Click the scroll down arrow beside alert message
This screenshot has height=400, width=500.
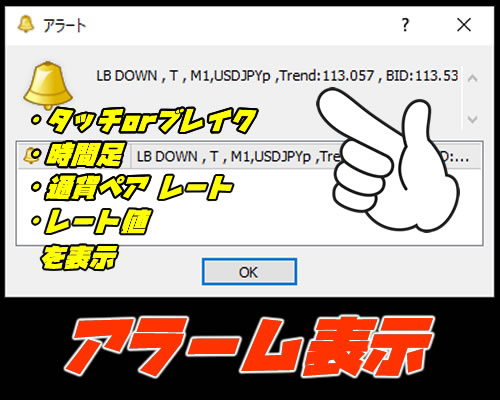click(472, 119)
